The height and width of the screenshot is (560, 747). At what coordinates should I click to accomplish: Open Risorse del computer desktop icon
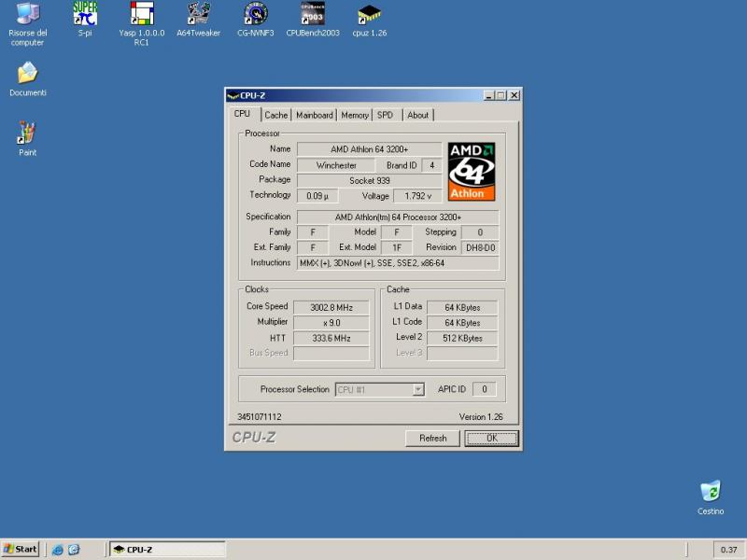tap(28, 24)
